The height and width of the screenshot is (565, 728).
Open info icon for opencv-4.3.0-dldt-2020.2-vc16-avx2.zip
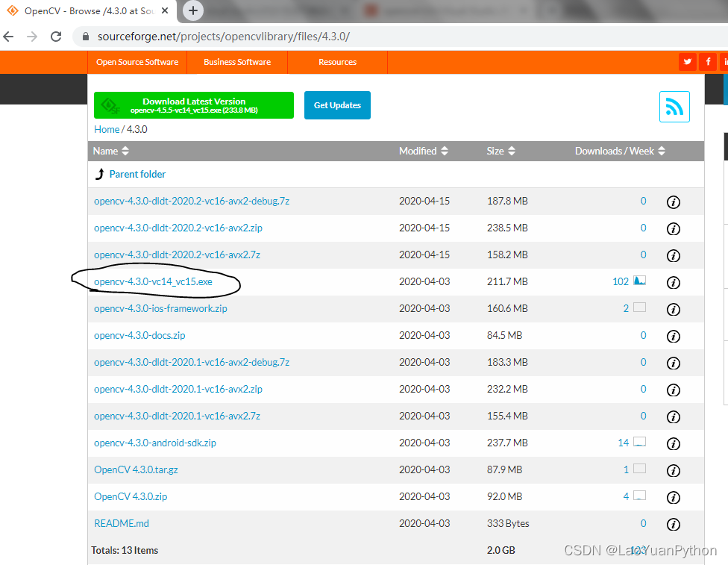pyautogui.click(x=674, y=229)
